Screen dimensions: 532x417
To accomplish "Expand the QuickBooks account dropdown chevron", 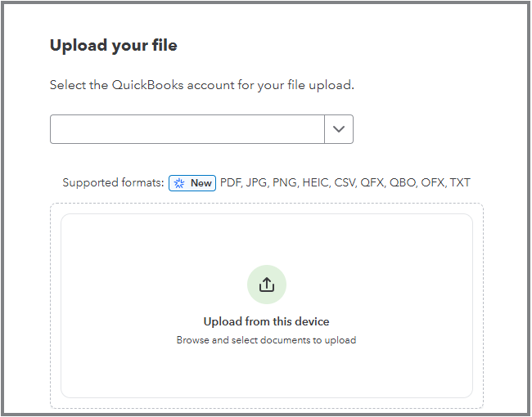I will tap(339, 129).
